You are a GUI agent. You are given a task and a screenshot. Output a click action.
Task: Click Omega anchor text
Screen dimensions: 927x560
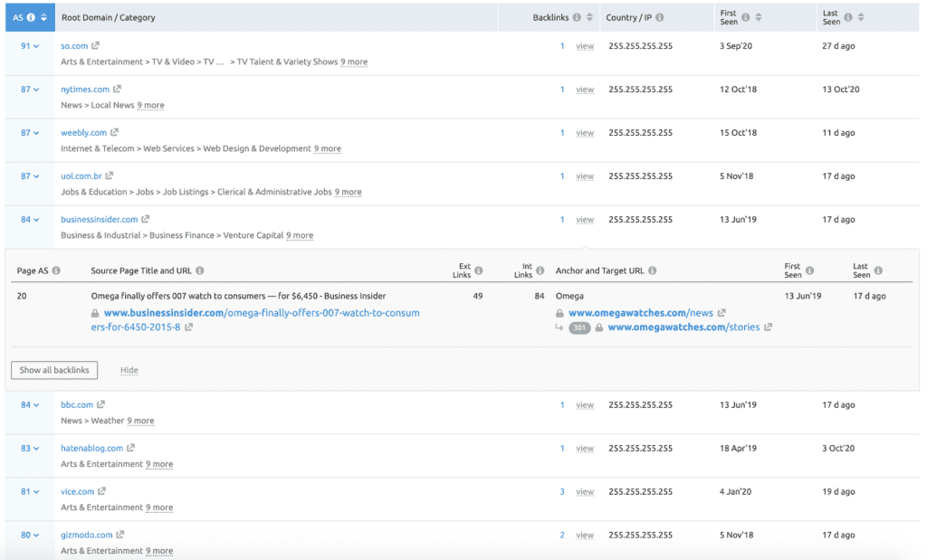(x=569, y=296)
